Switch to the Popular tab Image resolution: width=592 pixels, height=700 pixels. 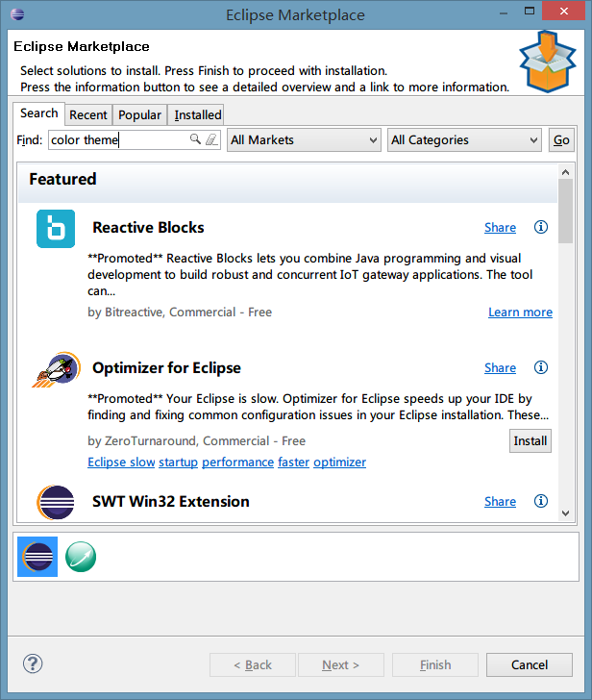(139, 115)
